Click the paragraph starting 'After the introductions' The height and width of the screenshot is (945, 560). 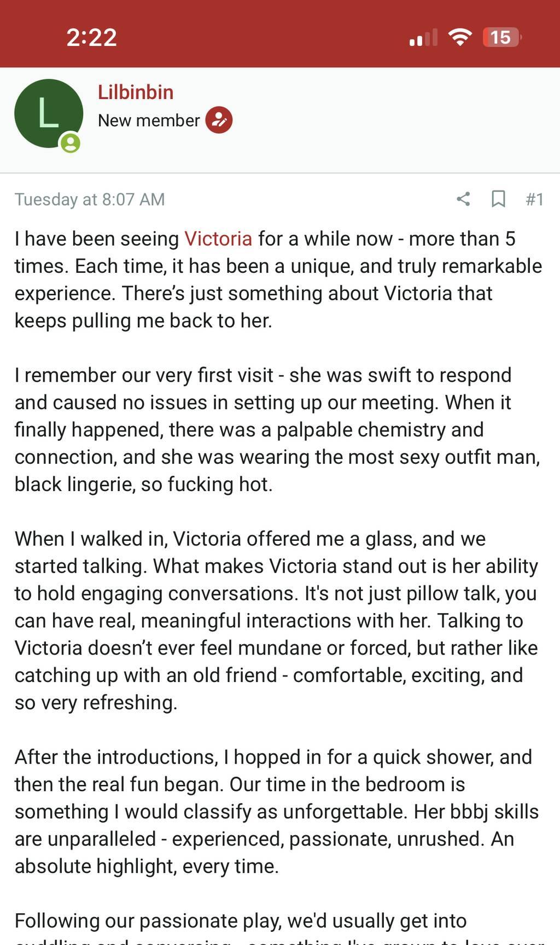click(279, 811)
